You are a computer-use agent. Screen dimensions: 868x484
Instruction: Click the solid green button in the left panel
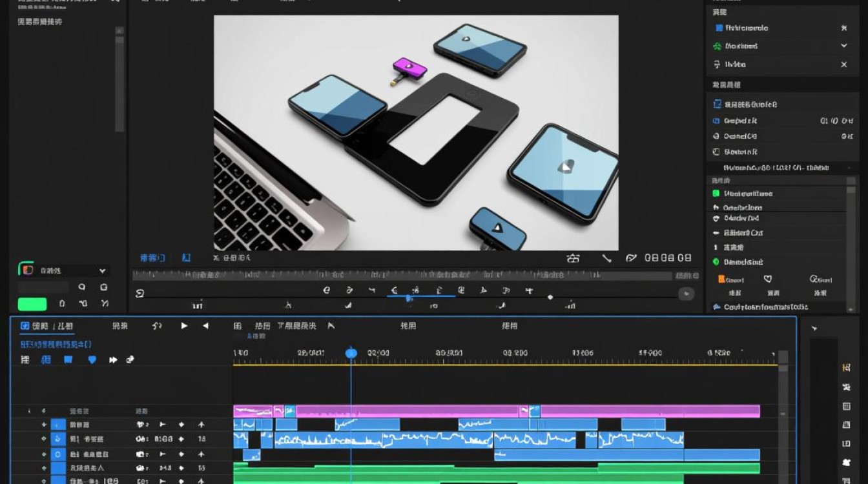[32, 304]
